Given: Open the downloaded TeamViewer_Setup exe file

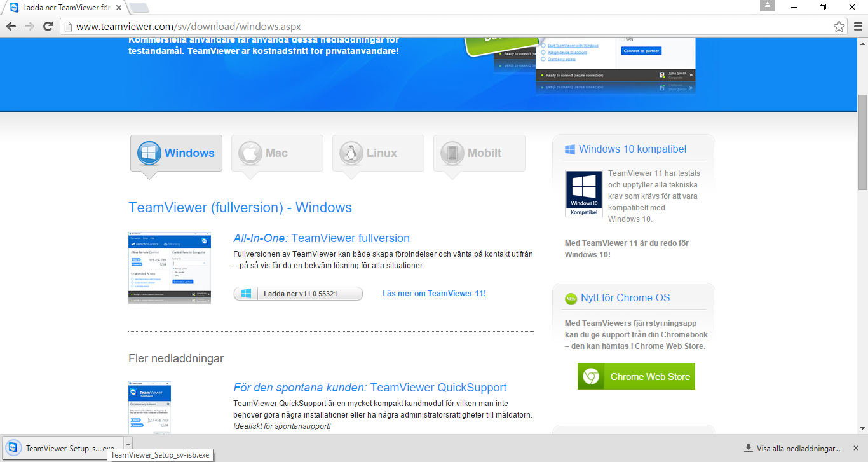Looking at the screenshot, I should coord(64,448).
